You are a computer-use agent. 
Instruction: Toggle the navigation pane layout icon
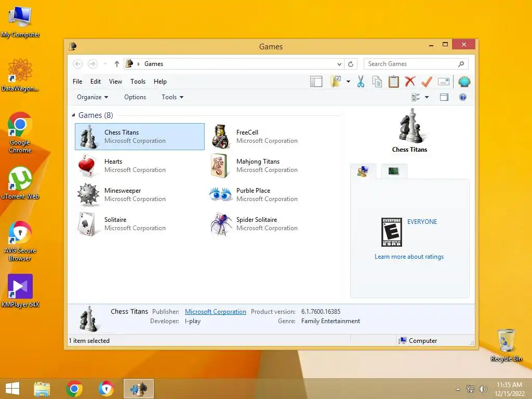point(316,82)
